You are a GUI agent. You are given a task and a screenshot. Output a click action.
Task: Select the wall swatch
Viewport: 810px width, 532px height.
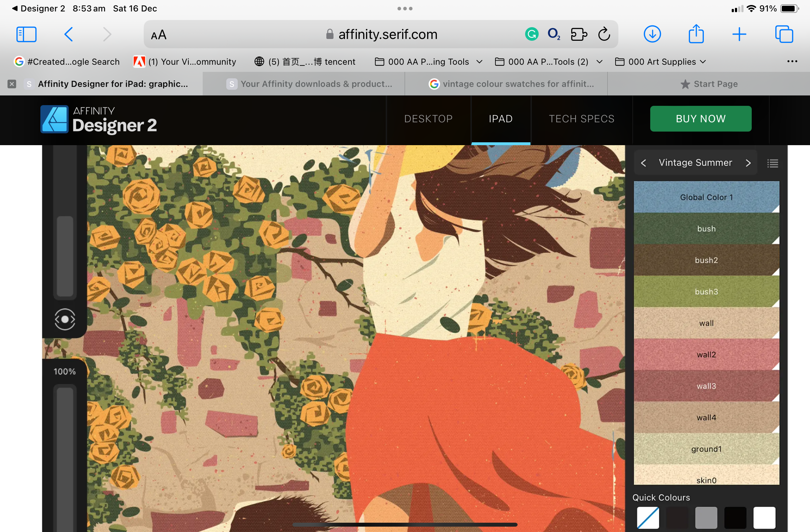pos(706,323)
